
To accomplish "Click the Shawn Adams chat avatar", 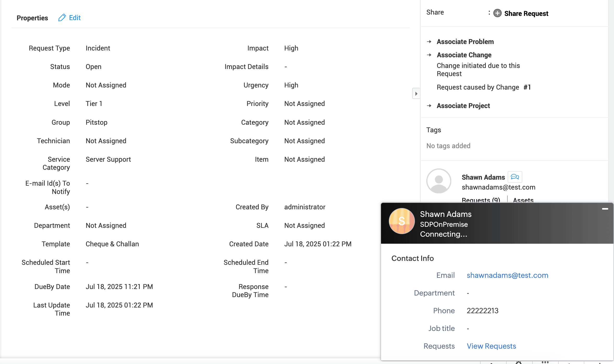I will pyautogui.click(x=402, y=221).
